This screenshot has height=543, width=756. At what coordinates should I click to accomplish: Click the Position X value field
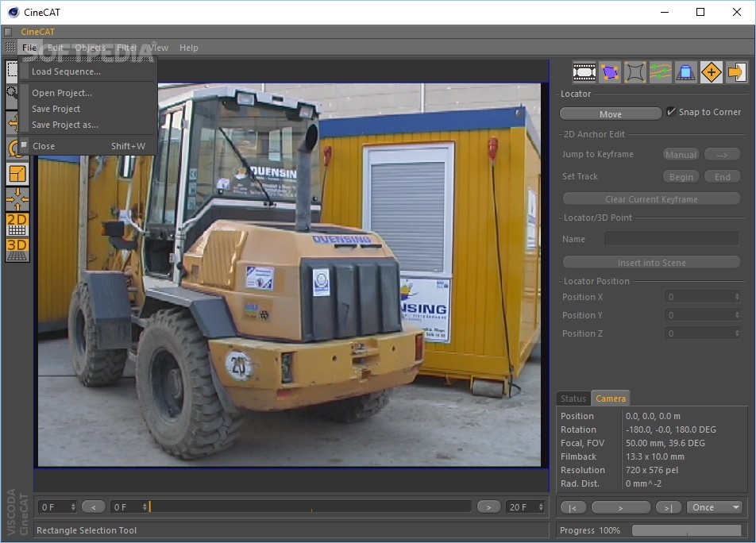pos(699,297)
